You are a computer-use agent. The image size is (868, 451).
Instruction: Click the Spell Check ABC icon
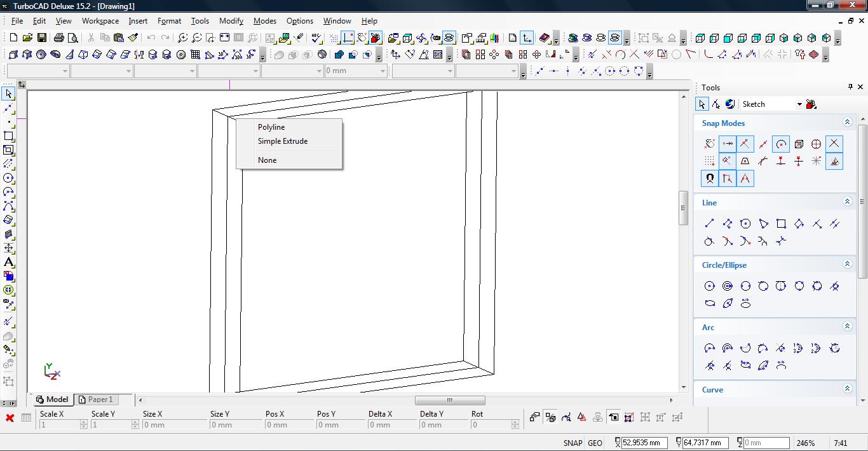pyautogui.click(x=316, y=38)
